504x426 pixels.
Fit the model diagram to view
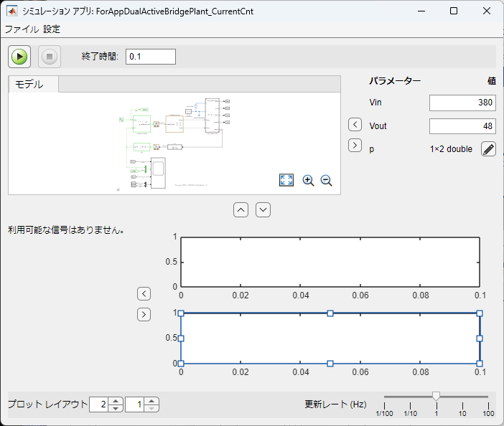point(286,180)
